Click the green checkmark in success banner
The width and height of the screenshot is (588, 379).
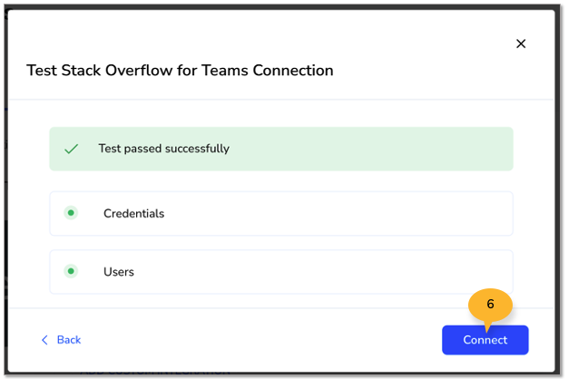(72, 149)
